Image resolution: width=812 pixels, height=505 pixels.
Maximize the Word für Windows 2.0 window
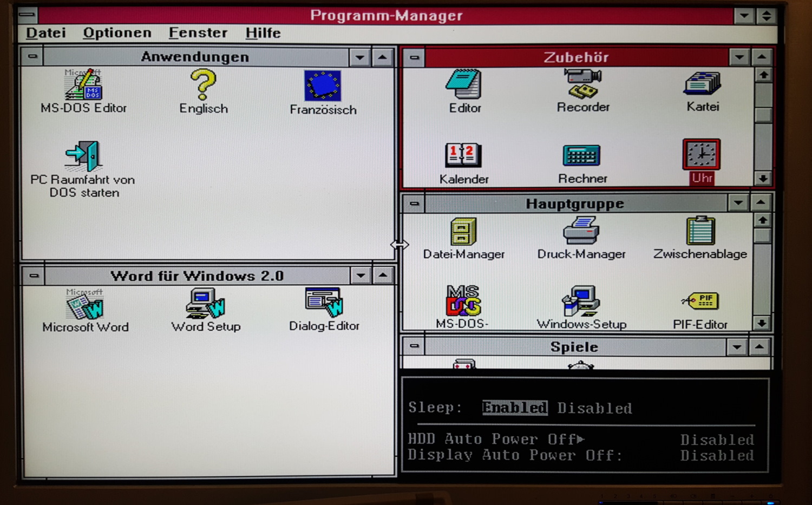tap(383, 276)
